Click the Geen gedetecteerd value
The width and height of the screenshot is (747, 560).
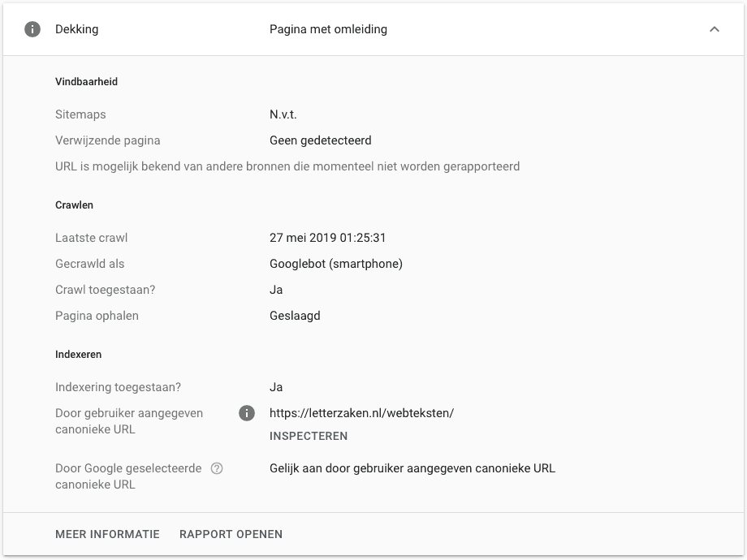[x=321, y=140]
